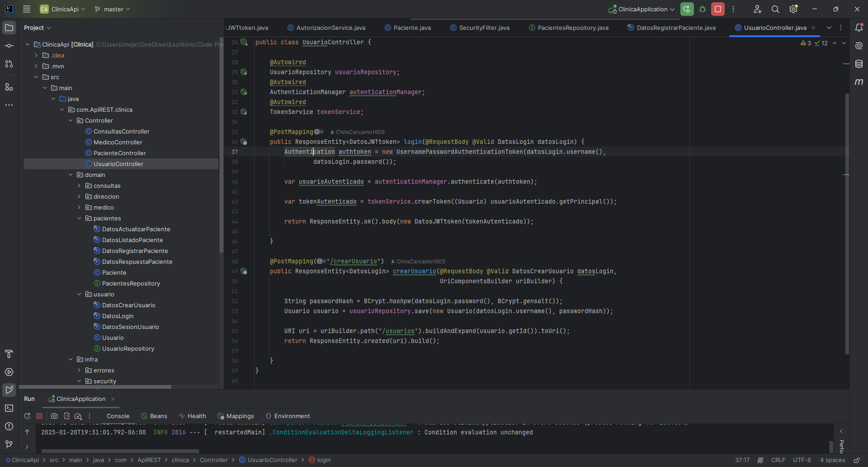Open the Project view dropdown

pyautogui.click(x=38, y=28)
